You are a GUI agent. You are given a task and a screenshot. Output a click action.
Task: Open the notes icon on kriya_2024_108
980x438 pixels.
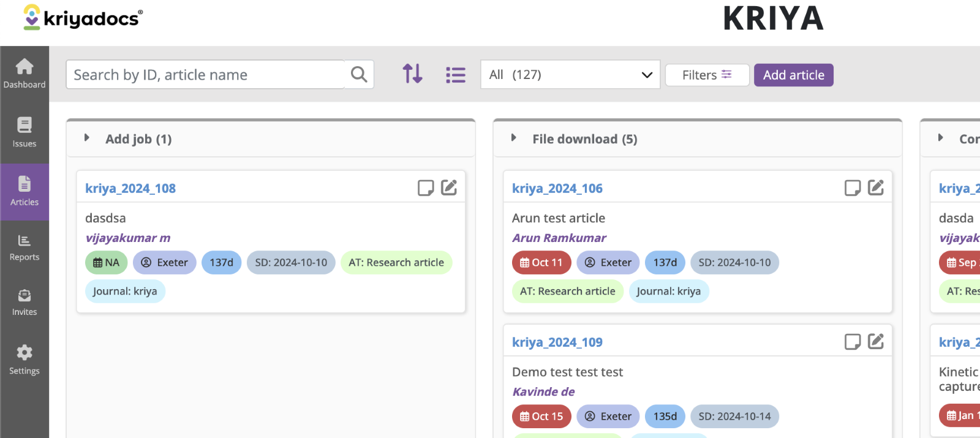425,187
